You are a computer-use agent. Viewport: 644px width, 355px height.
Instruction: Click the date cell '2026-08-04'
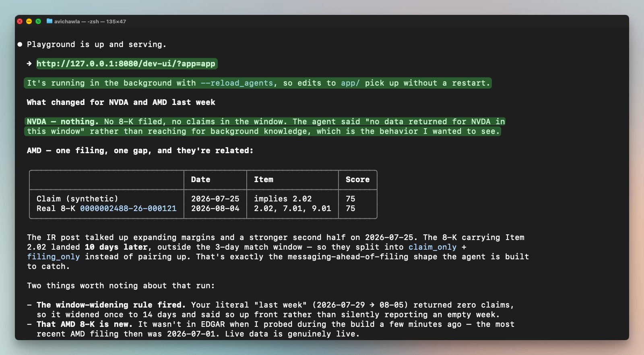[x=215, y=208]
